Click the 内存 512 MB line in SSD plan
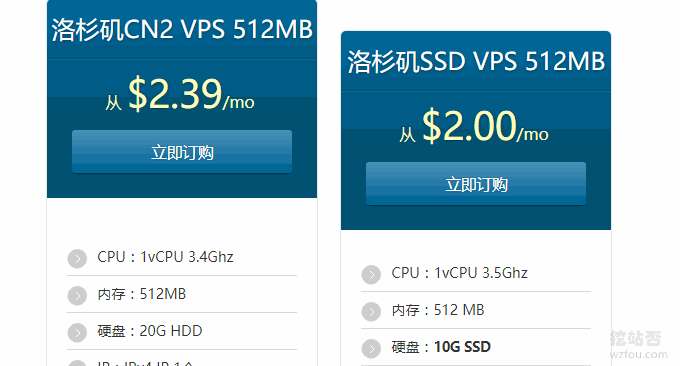The height and width of the screenshot is (366, 680). 438,310
